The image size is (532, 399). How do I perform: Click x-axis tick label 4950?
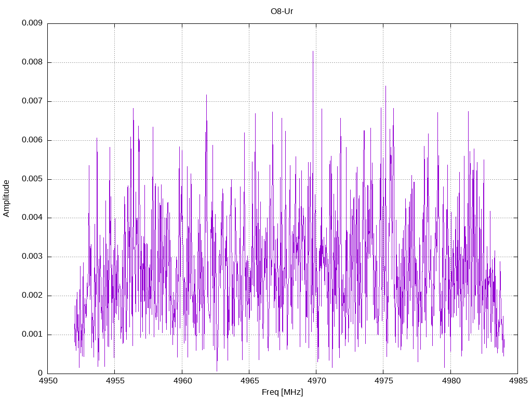tap(48, 381)
